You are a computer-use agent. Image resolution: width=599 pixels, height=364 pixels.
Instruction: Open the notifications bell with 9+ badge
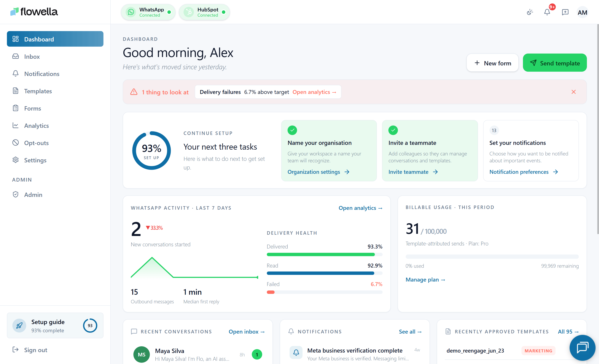tap(547, 12)
